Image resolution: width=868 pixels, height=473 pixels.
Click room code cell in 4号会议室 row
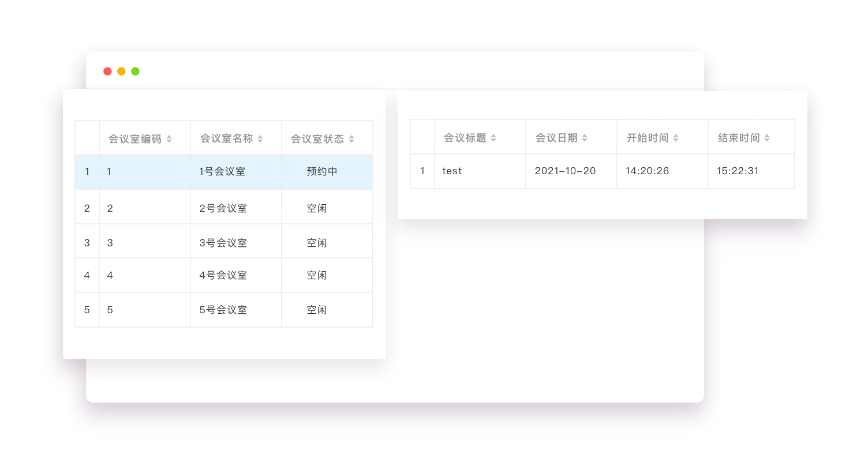point(145,276)
